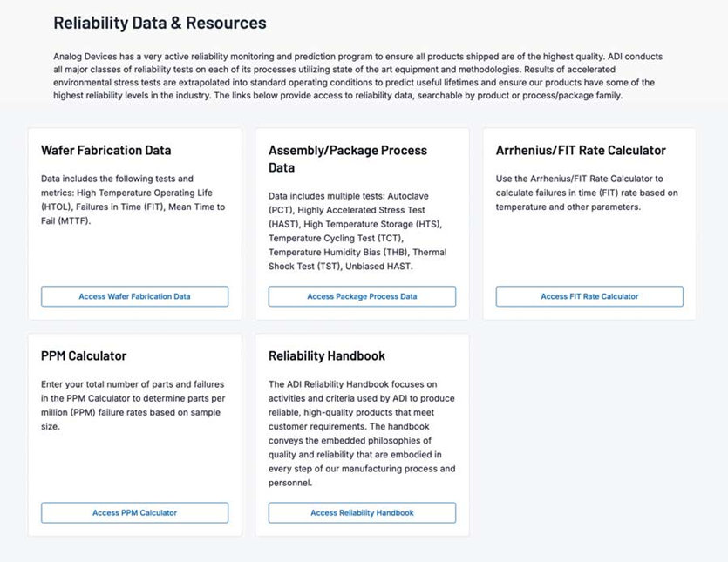Click the Reliability Data & Resources page title

[160, 23]
